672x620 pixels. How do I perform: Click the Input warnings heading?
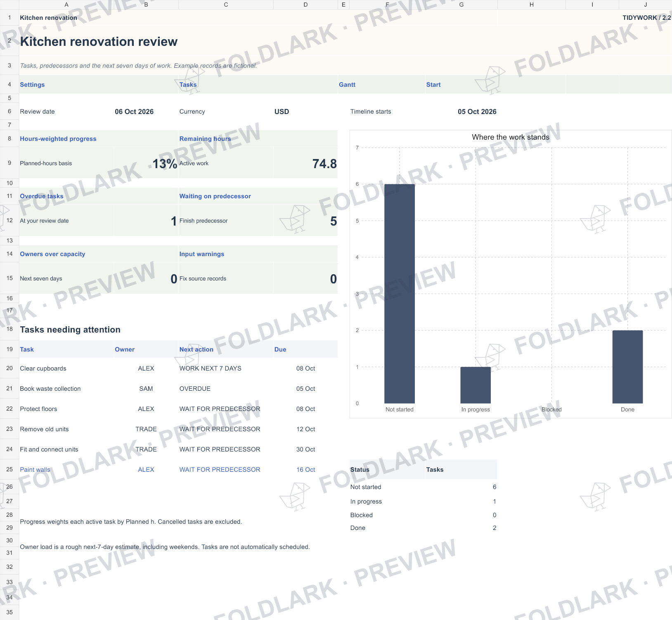click(x=202, y=254)
